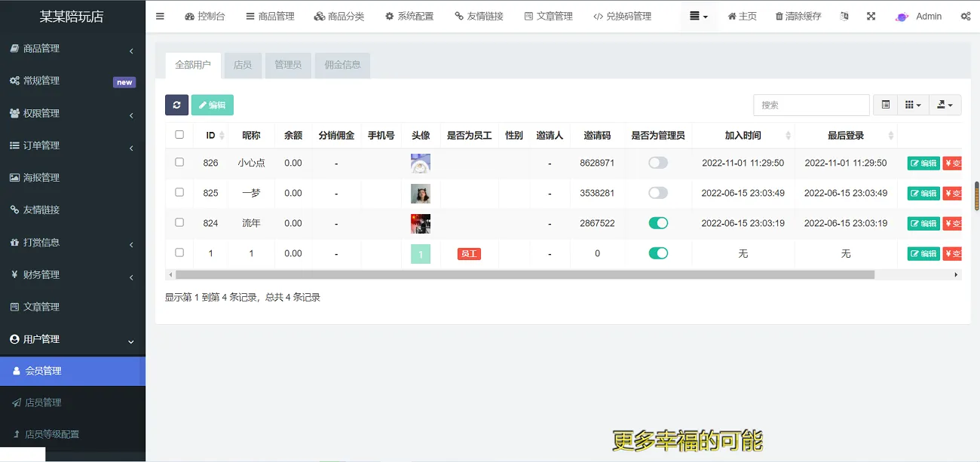Click the search input field

click(811, 105)
